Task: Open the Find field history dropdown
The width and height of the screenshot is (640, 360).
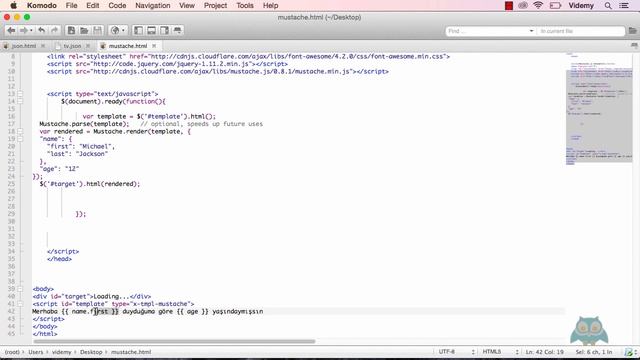Action: pyautogui.click(x=531, y=31)
